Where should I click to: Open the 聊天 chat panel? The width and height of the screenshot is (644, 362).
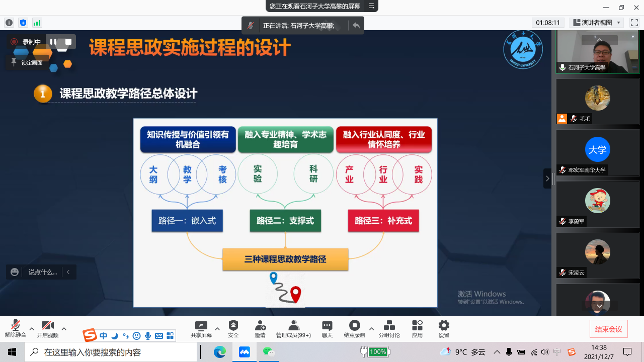(x=327, y=329)
